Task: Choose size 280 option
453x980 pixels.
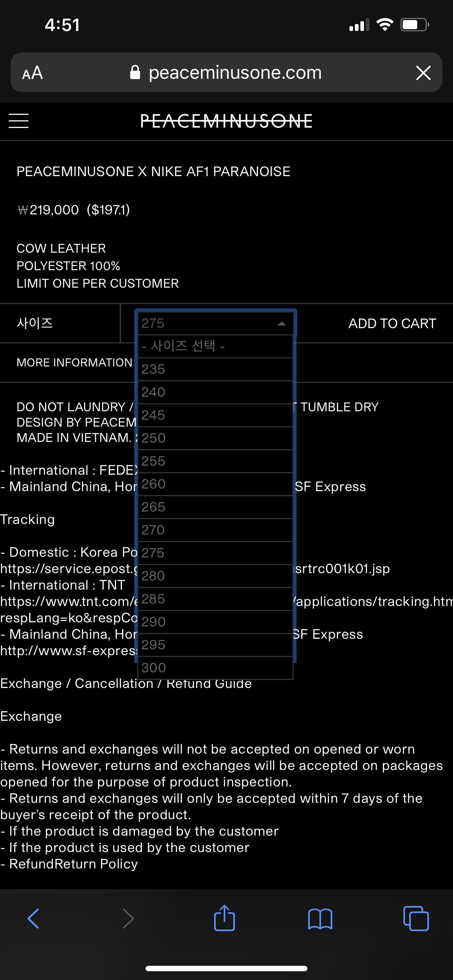Action: (216, 576)
